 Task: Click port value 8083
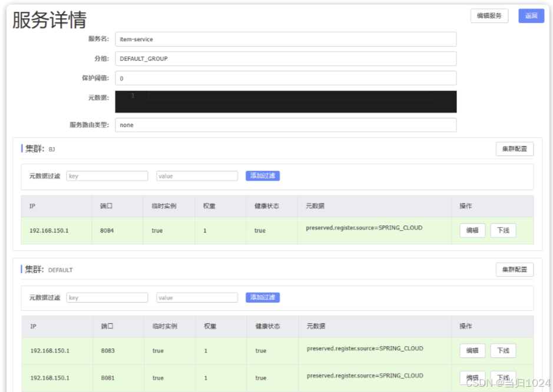pos(108,351)
